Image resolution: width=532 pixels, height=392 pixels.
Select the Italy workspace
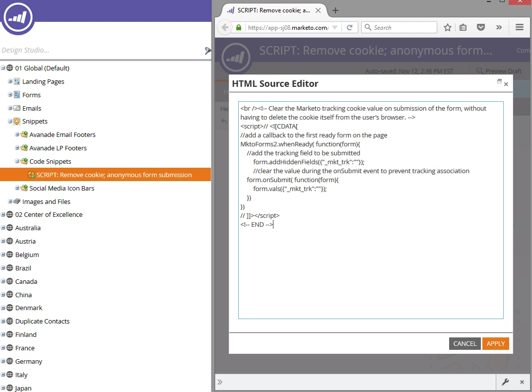tap(21, 375)
